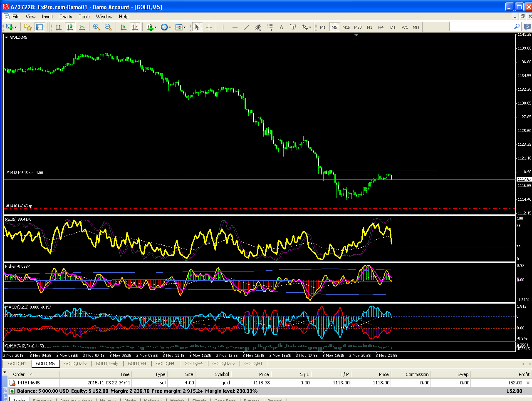This screenshot has height=401, width=532.
Task: Select the Text Label tool
Action: [293, 27]
